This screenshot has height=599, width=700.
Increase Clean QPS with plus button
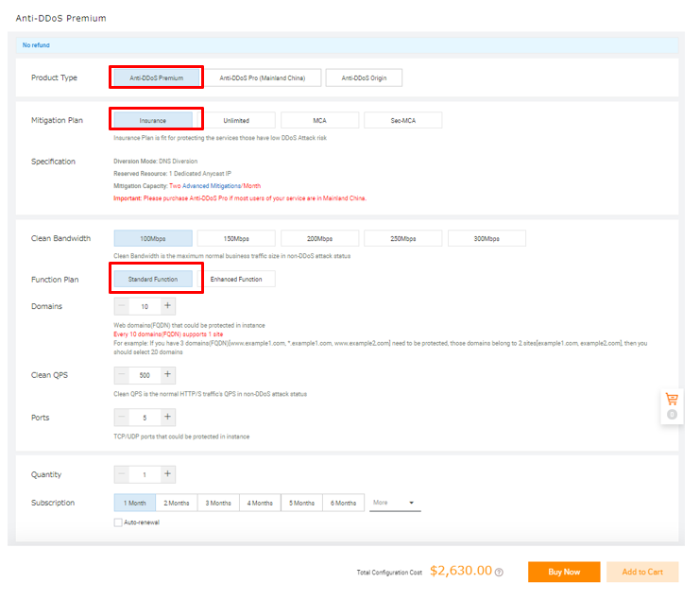[168, 375]
